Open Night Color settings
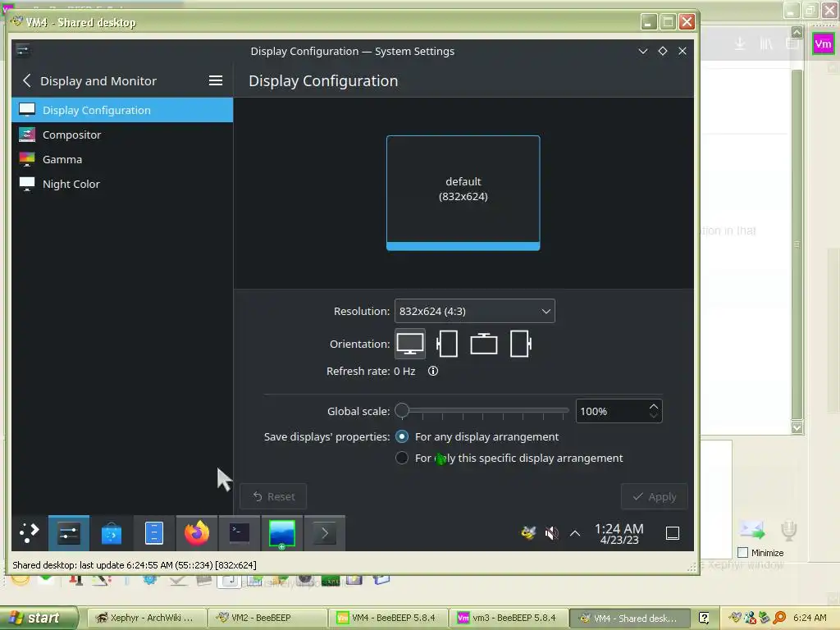840x630 pixels. [122, 184]
